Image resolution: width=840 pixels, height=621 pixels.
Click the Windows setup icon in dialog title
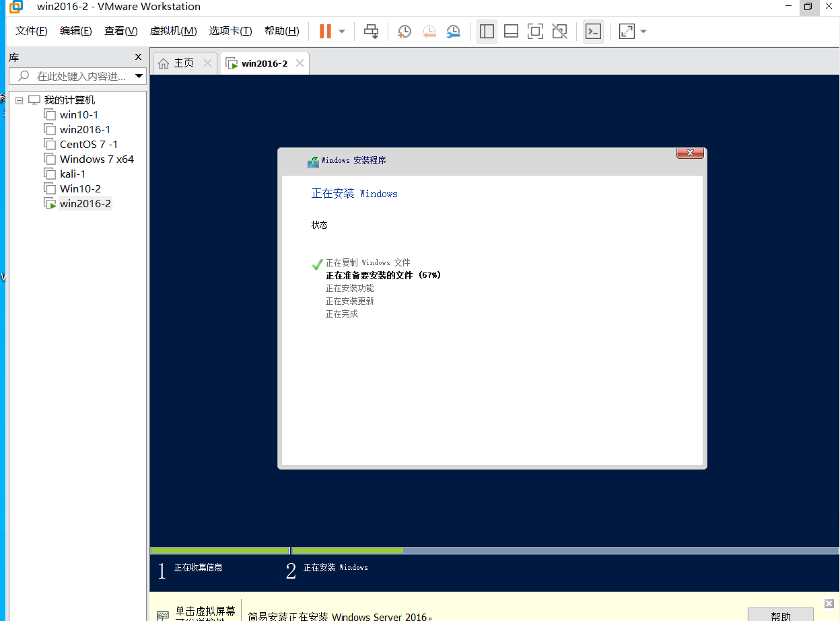(x=313, y=161)
